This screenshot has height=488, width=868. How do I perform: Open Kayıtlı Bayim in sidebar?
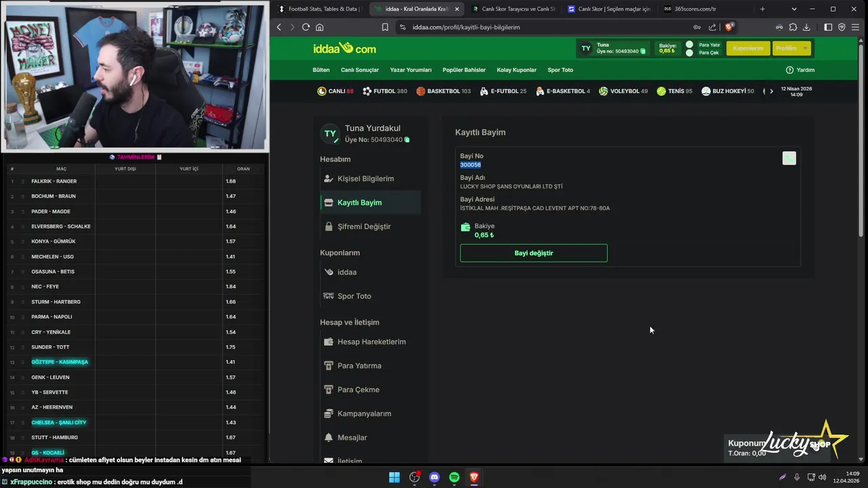370,203
